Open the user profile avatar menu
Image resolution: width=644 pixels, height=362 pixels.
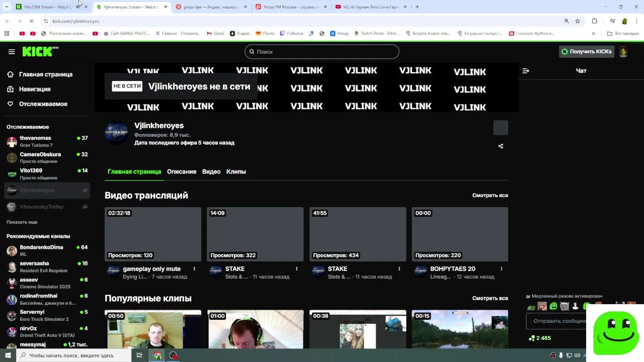coord(623,52)
